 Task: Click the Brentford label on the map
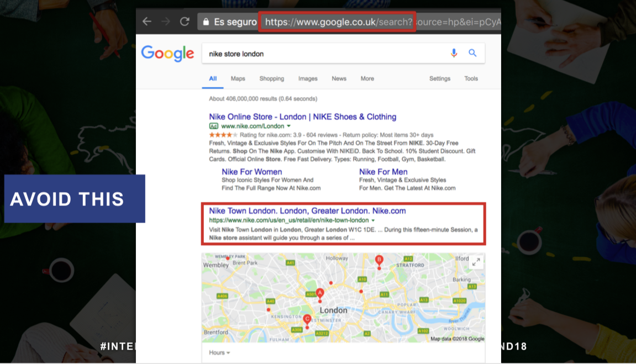pos(216,332)
